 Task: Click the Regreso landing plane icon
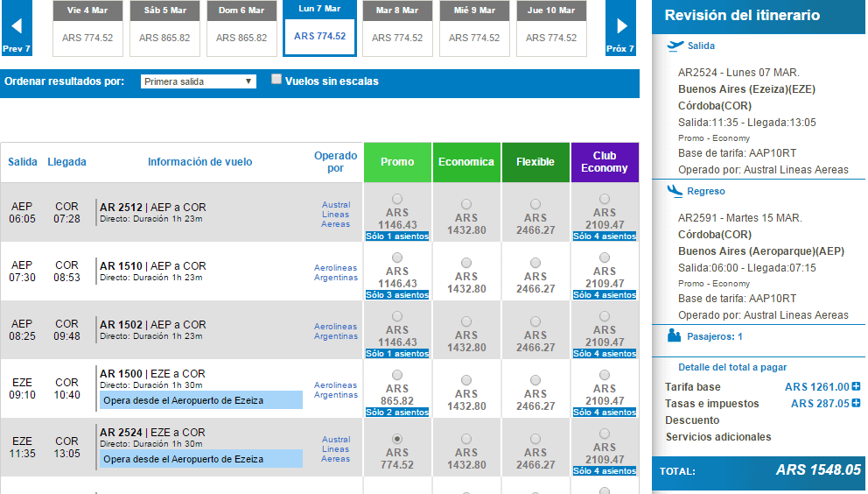(675, 191)
